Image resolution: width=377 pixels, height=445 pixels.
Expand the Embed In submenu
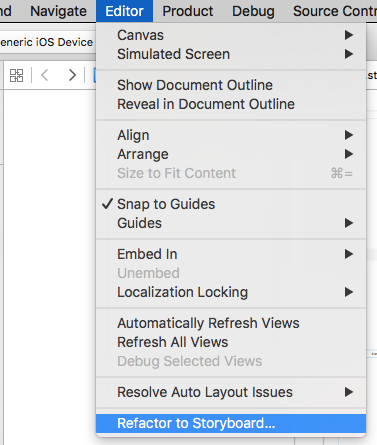tap(231, 254)
